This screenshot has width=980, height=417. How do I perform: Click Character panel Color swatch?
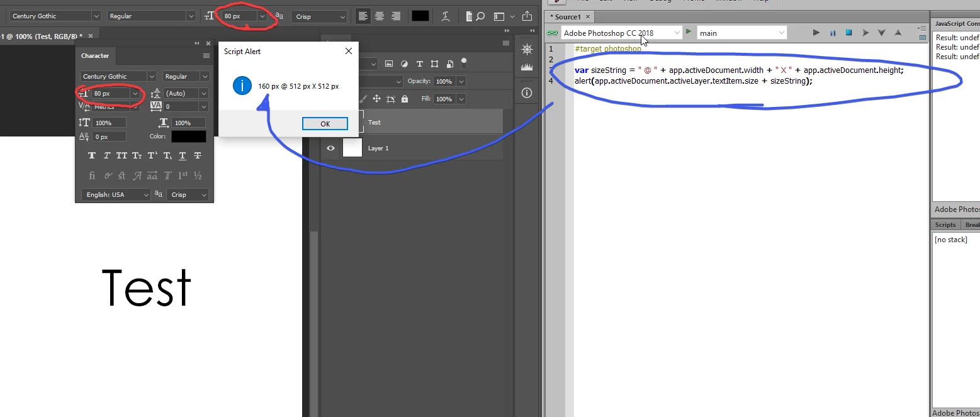[189, 136]
